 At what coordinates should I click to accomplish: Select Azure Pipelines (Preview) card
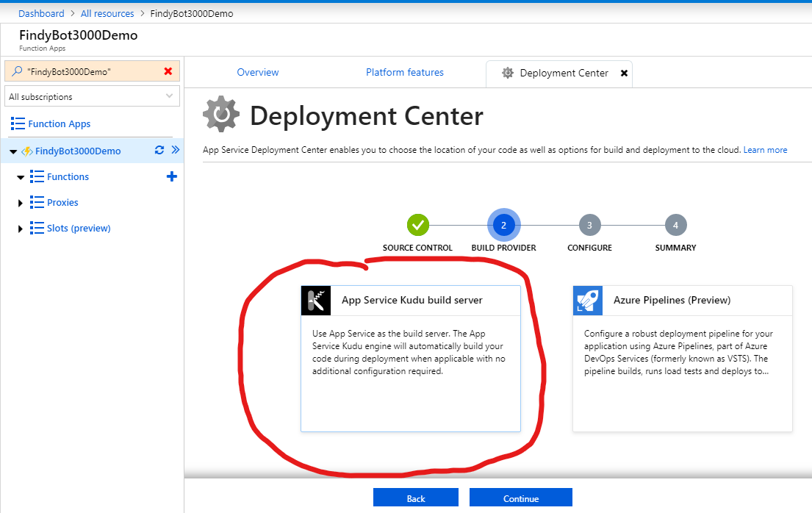click(683, 359)
